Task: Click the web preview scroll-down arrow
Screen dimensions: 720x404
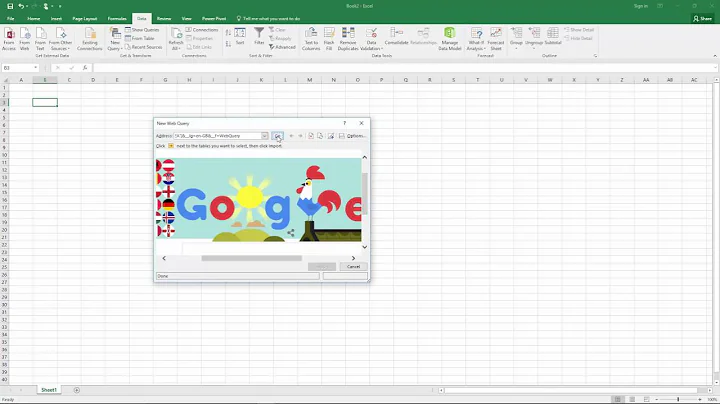Action: coord(365,247)
